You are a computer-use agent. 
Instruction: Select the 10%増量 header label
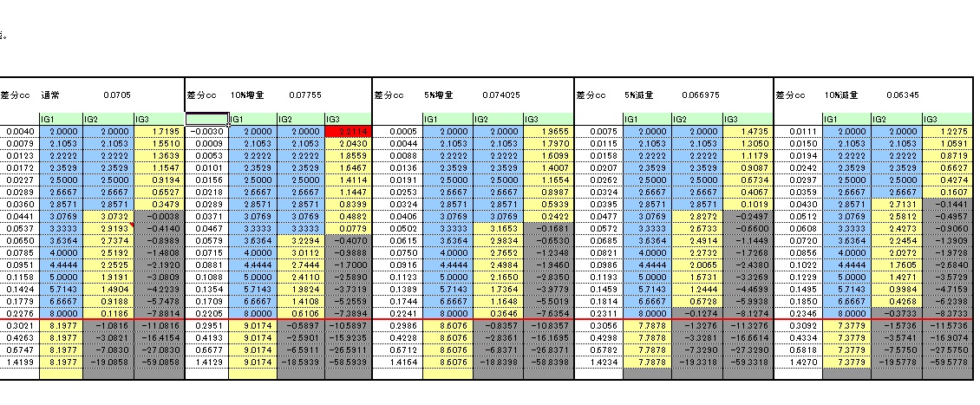click(247, 95)
